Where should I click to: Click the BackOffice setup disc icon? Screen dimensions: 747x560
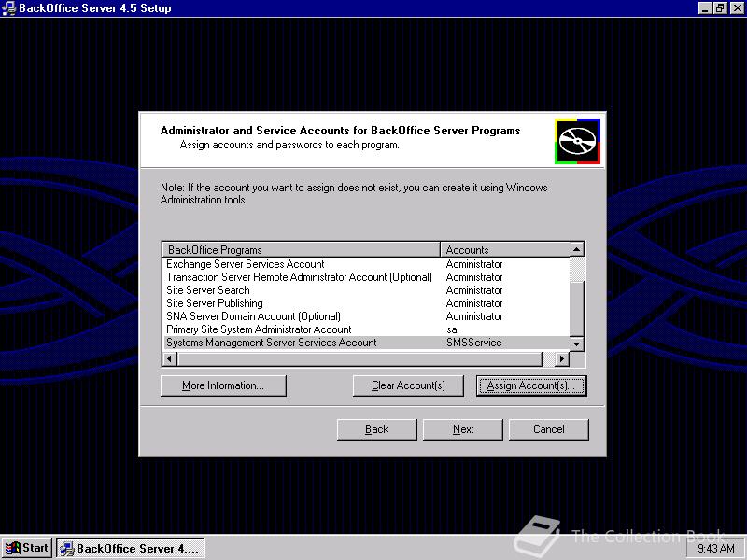click(577, 142)
